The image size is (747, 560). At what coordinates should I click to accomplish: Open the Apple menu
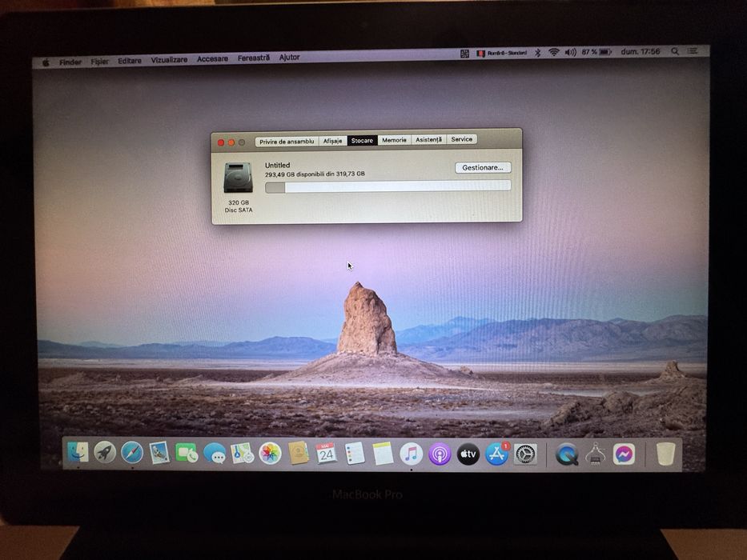click(46, 62)
